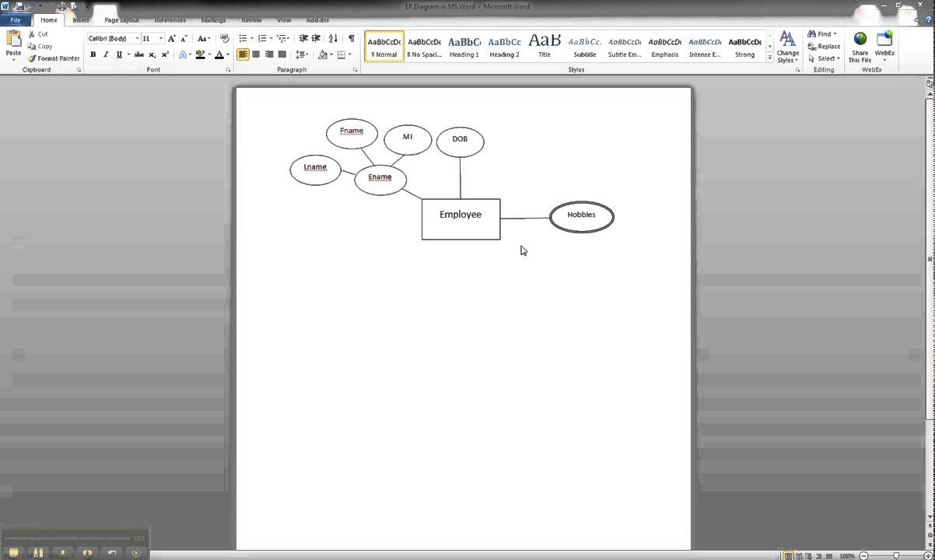Switch to the Insert tab
Viewport: 935px width, 560px height.
click(x=81, y=20)
